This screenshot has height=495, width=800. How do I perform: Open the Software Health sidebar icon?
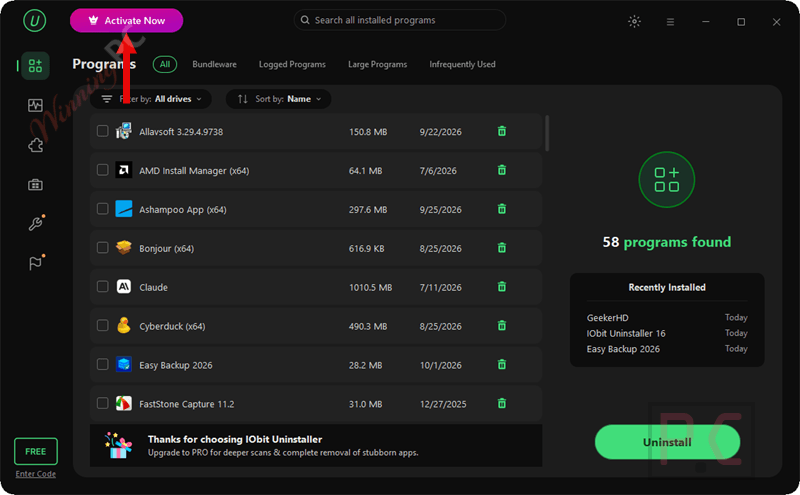[35, 106]
